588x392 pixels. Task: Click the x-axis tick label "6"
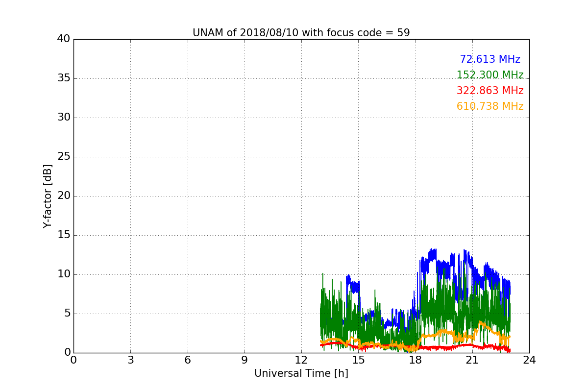pos(188,360)
